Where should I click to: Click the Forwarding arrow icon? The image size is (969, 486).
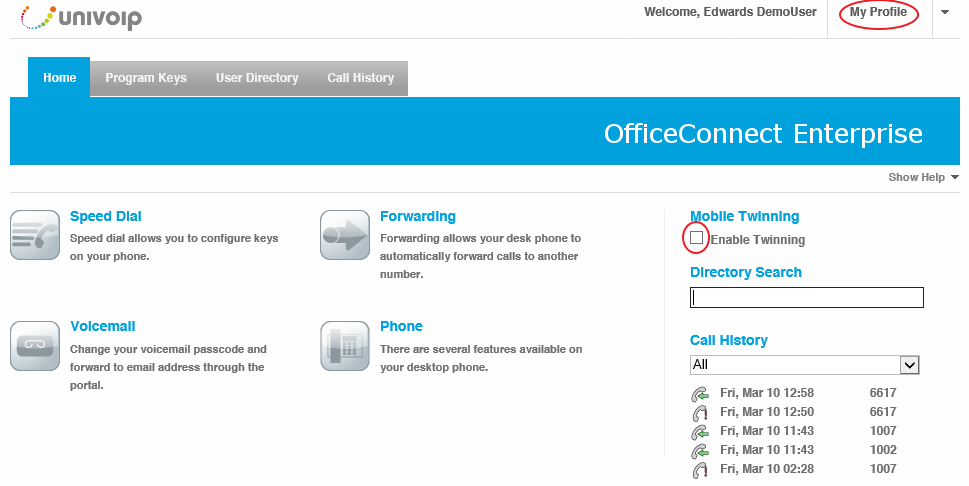coord(345,235)
